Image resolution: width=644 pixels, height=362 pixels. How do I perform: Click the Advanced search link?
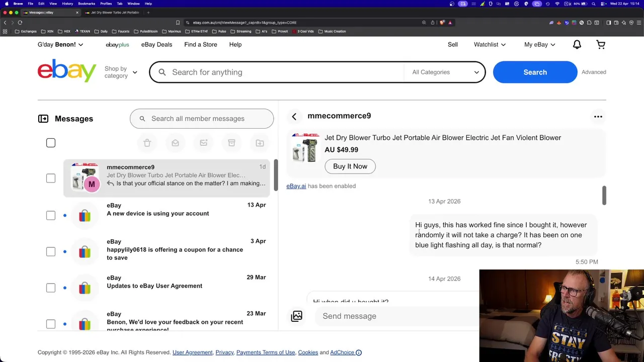[594, 72]
